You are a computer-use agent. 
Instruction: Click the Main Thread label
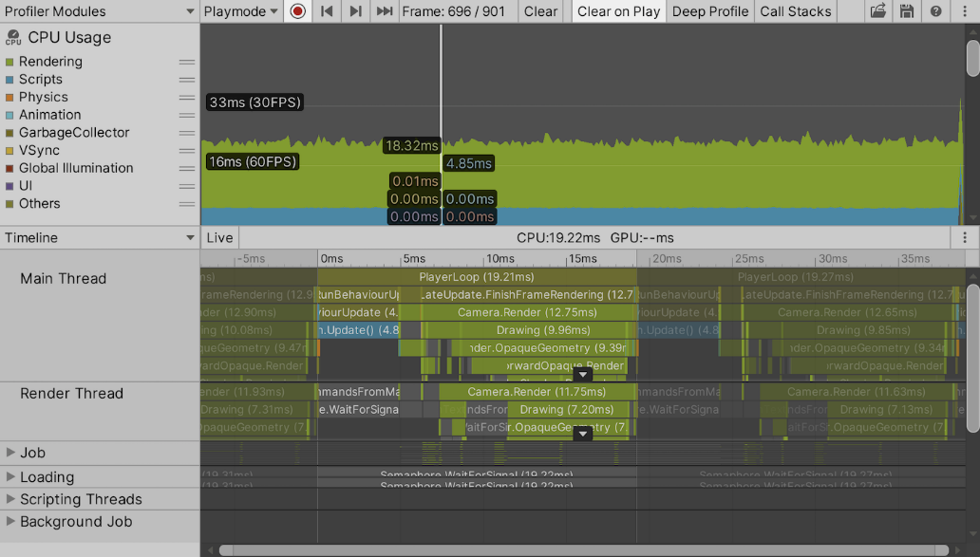pyautogui.click(x=63, y=279)
